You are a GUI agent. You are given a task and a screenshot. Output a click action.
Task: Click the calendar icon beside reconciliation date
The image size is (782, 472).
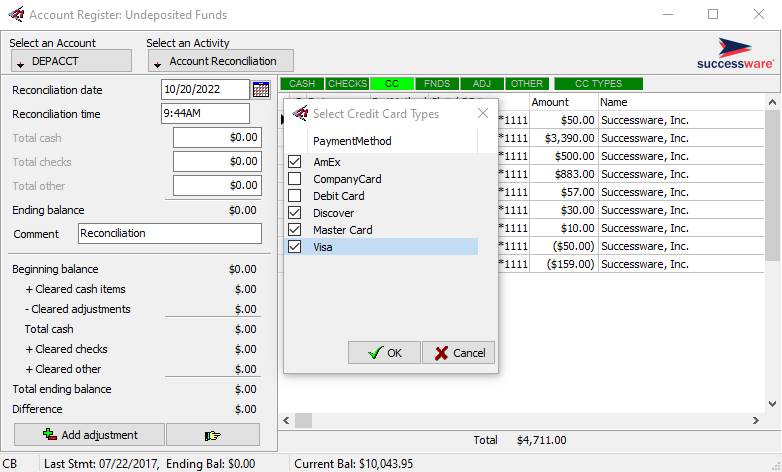pyautogui.click(x=261, y=90)
